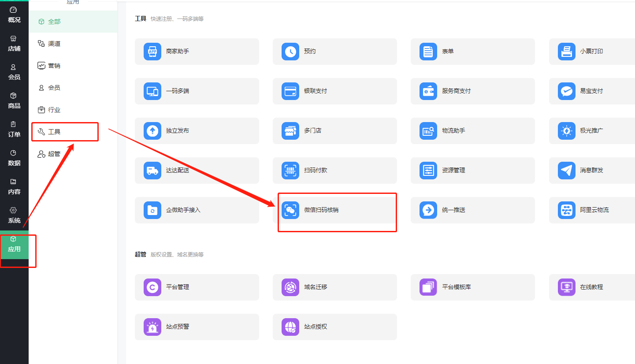635x364 pixels.
Task: Click the 站点授权 card label
Action: [316, 327]
